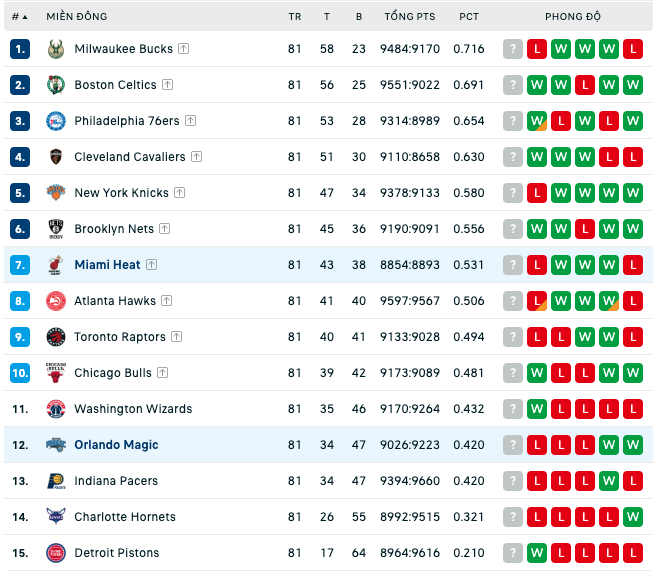Open the Toronto Raptors team link
657x574 pixels.
coord(120,337)
